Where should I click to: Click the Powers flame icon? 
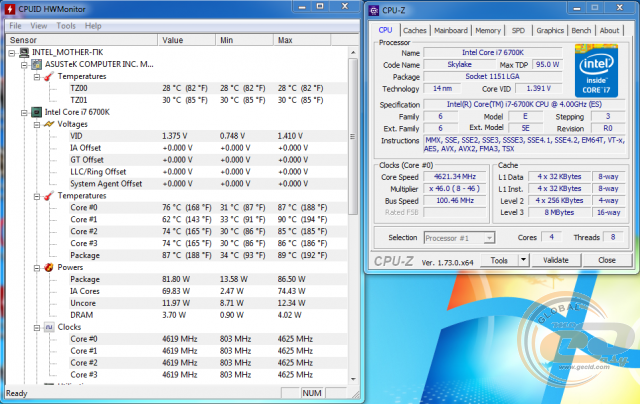[x=49, y=267]
